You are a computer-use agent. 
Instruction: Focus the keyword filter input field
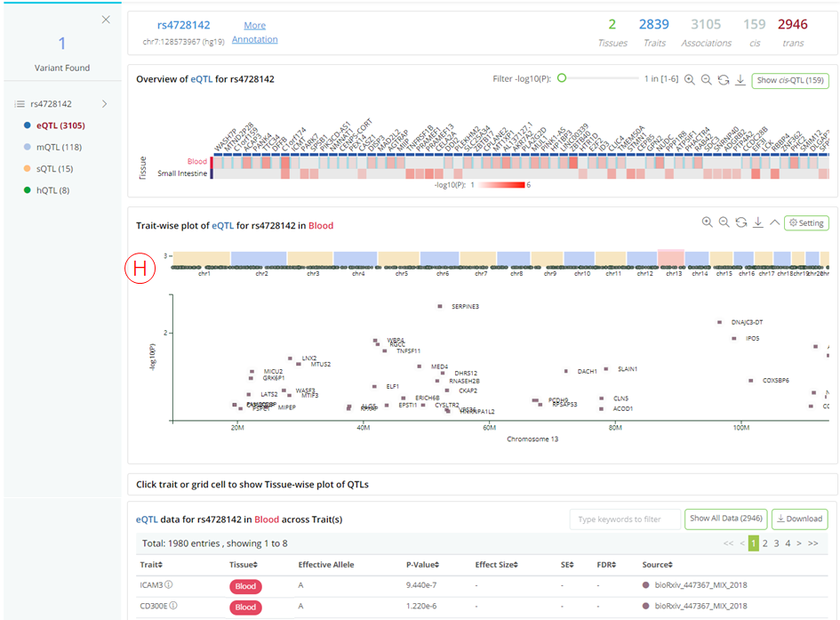(625, 519)
